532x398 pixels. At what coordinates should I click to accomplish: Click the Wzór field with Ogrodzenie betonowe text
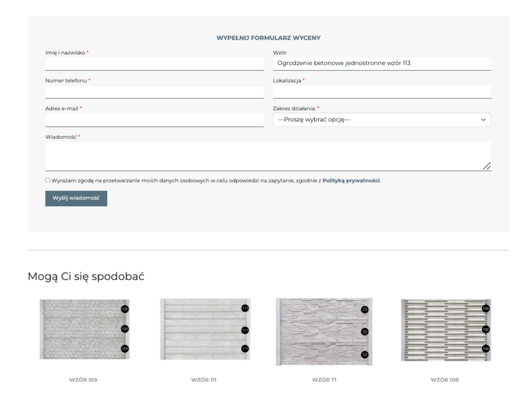[x=382, y=63]
